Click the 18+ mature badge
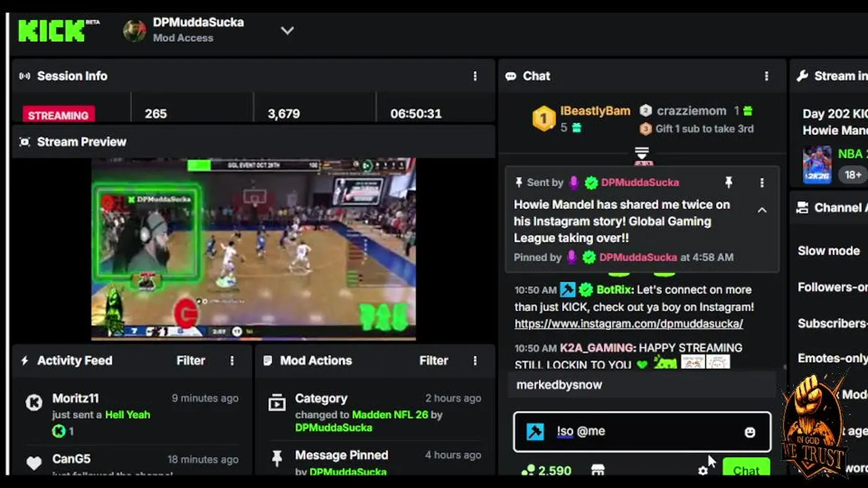Viewport: 868px width, 488px height. [853, 175]
